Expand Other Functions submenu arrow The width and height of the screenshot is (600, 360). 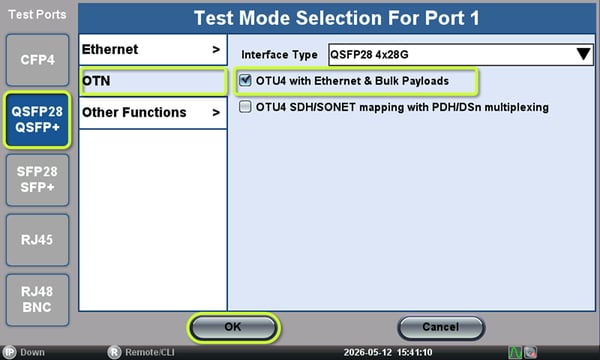coord(216,112)
